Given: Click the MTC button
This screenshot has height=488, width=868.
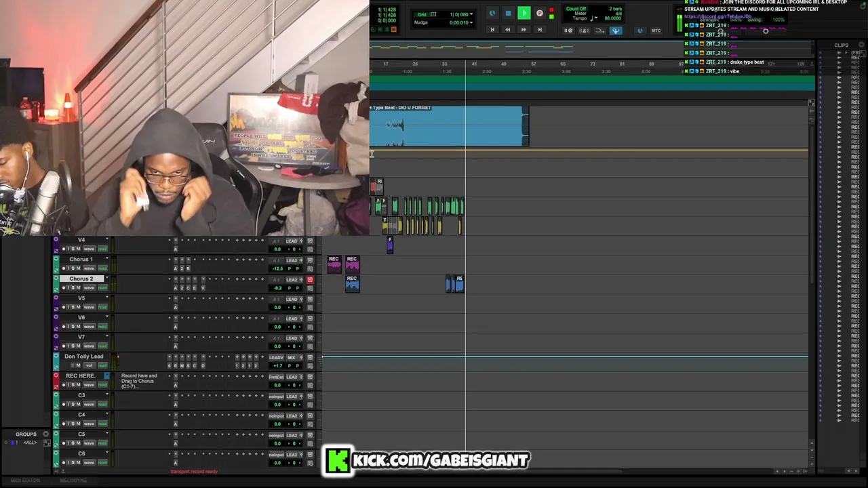Looking at the screenshot, I should pos(656,30).
